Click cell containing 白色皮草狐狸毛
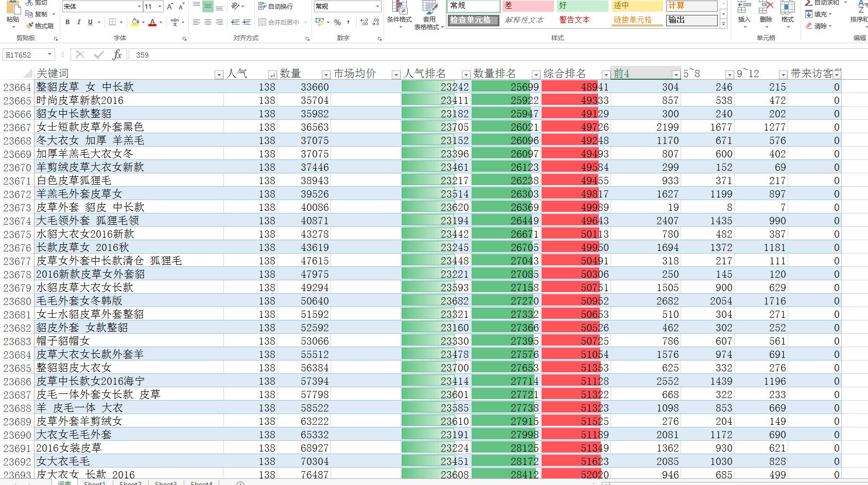 129,181
